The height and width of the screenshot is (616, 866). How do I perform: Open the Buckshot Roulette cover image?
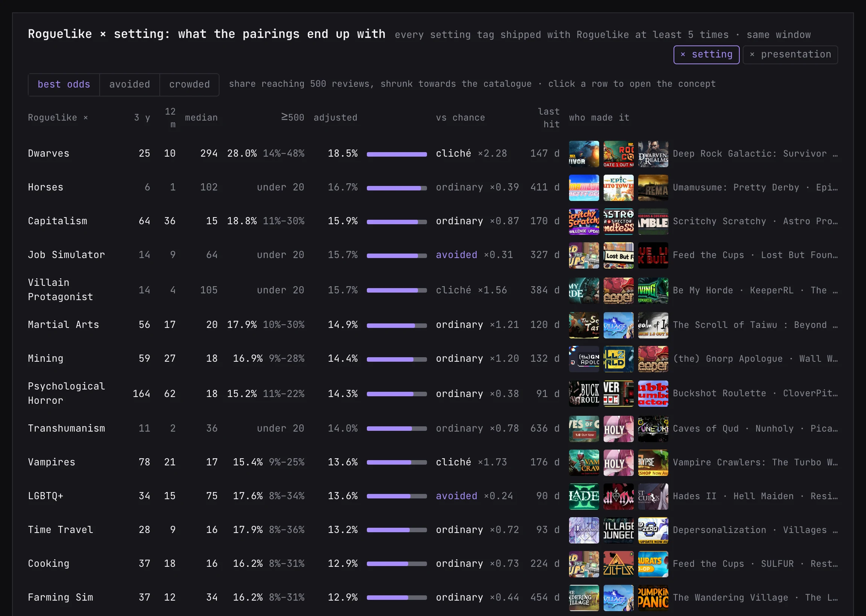point(584,394)
